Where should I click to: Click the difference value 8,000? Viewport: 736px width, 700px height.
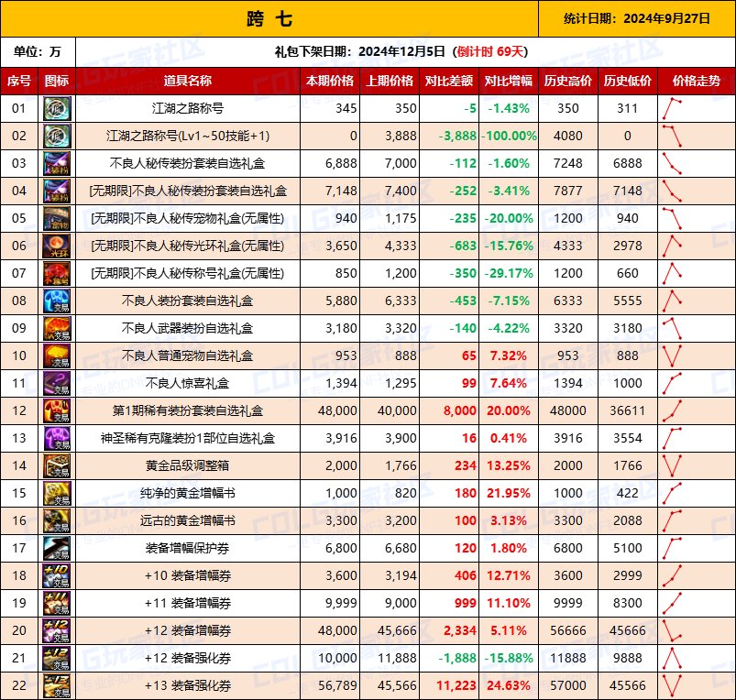[460, 410]
